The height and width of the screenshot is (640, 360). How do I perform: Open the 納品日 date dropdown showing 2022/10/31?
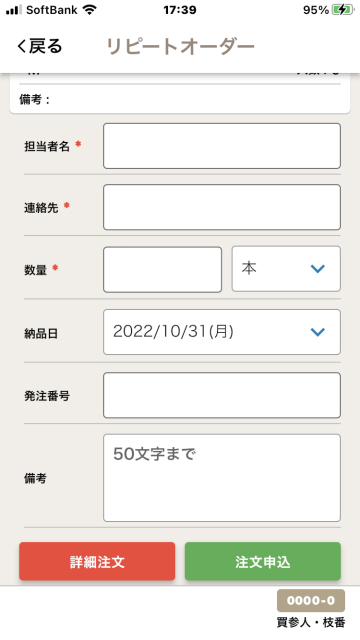click(222, 332)
